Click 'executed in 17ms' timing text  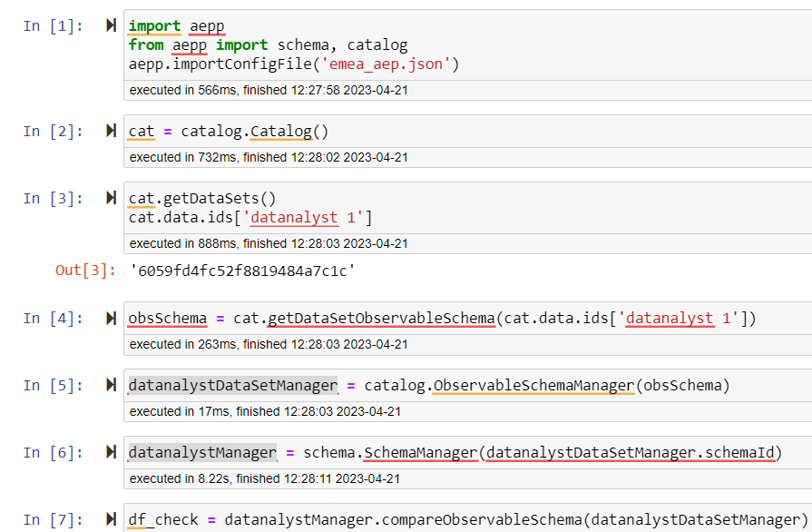click(265, 412)
